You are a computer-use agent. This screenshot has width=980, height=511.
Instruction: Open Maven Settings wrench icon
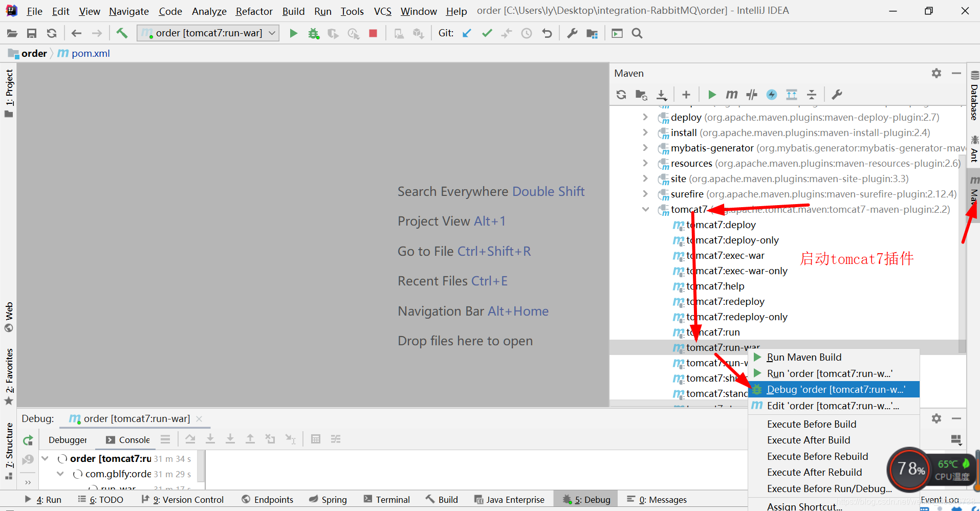pyautogui.click(x=837, y=95)
